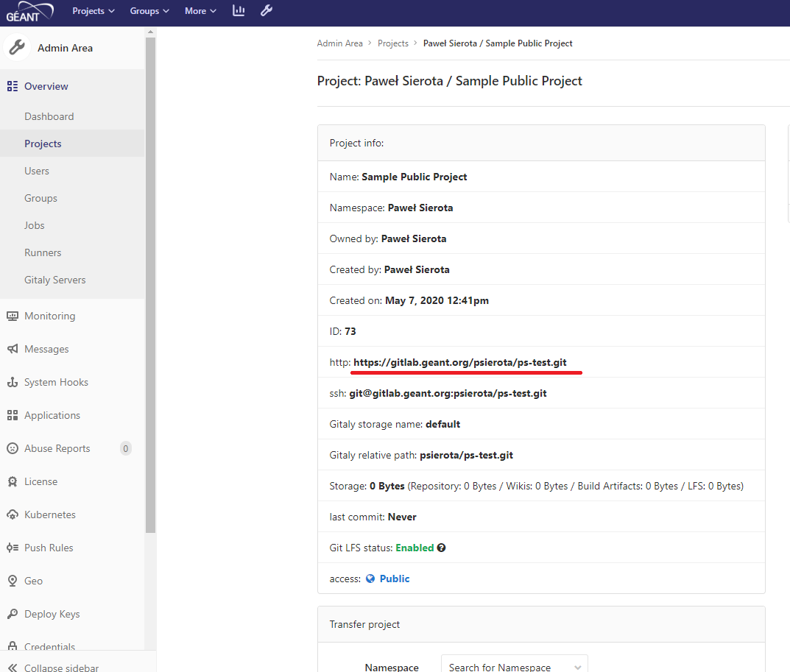This screenshot has width=790, height=672.
Task: Click the last commit value Never
Action: tap(402, 517)
